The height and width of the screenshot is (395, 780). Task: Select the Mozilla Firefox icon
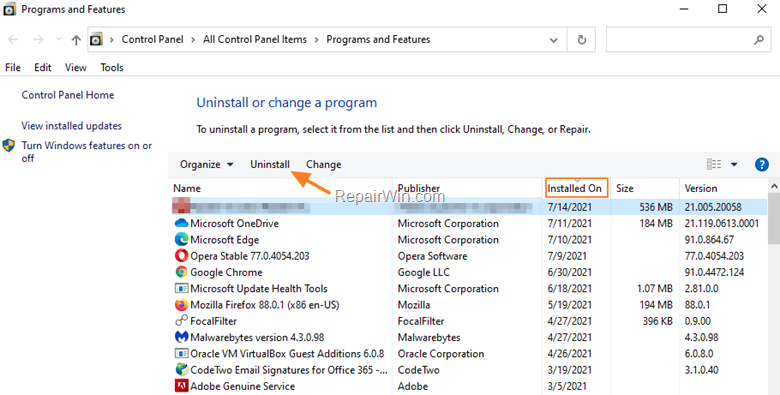click(x=182, y=304)
